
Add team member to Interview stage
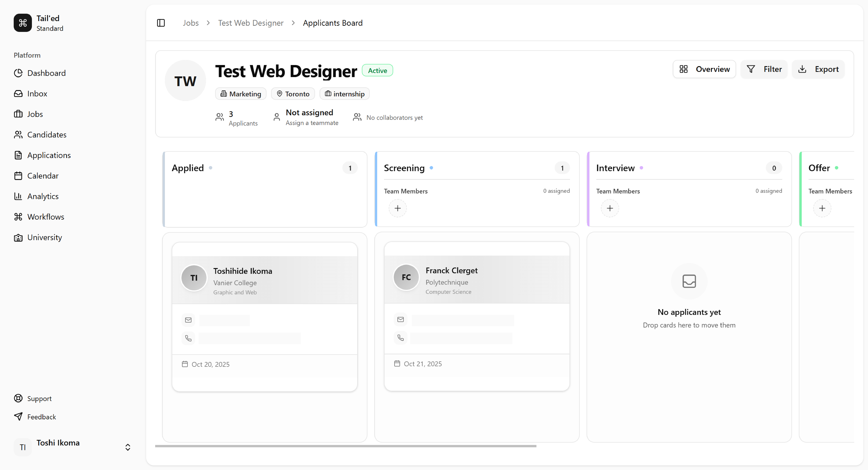pyautogui.click(x=610, y=208)
